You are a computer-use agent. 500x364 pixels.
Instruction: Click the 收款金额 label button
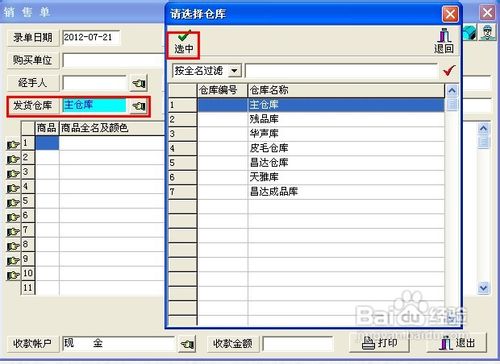click(232, 344)
